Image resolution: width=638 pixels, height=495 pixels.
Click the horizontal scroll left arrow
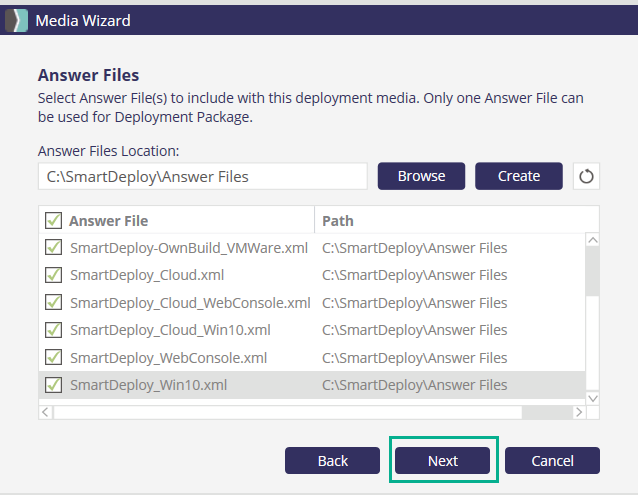click(45, 412)
